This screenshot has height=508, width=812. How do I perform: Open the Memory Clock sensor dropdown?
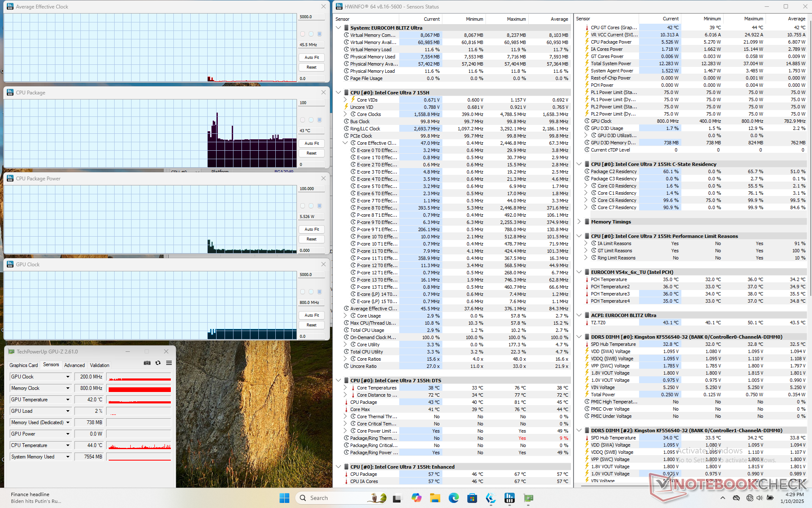pyautogui.click(x=68, y=388)
